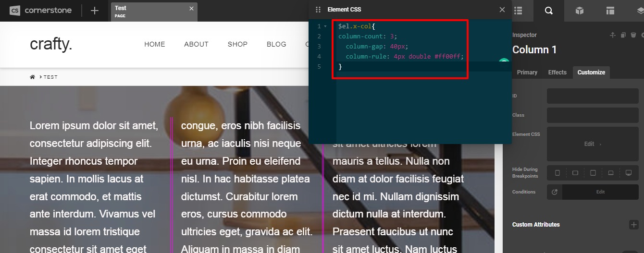Click the breadcrumb home icon
This screenshot has height=253, width=644.
click(33, 77)
